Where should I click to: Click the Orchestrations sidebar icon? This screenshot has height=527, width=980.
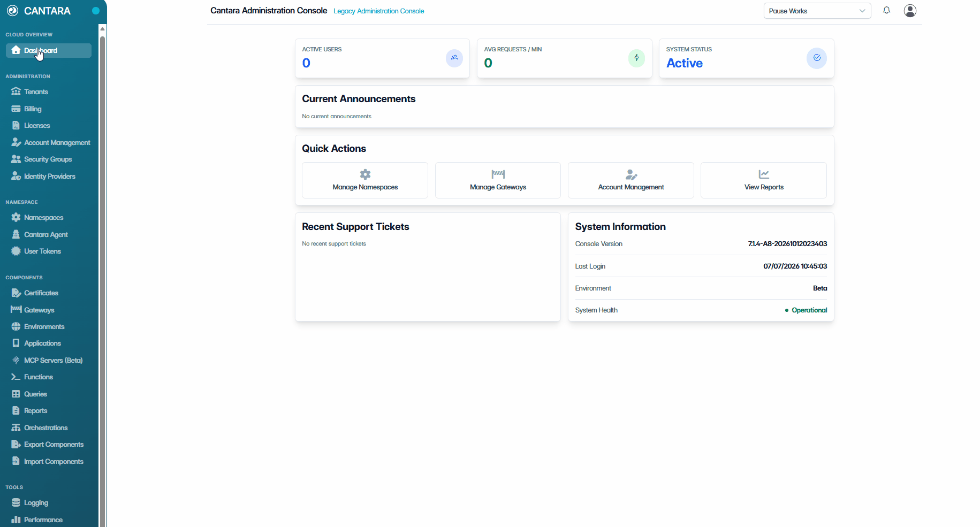coord(16,427)
